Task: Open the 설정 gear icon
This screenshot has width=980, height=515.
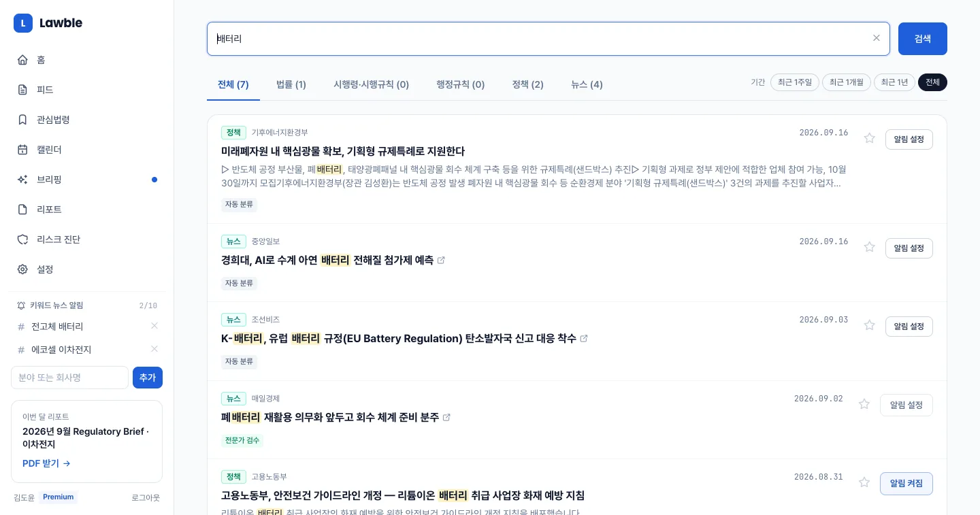Action: tap(22, 269)
